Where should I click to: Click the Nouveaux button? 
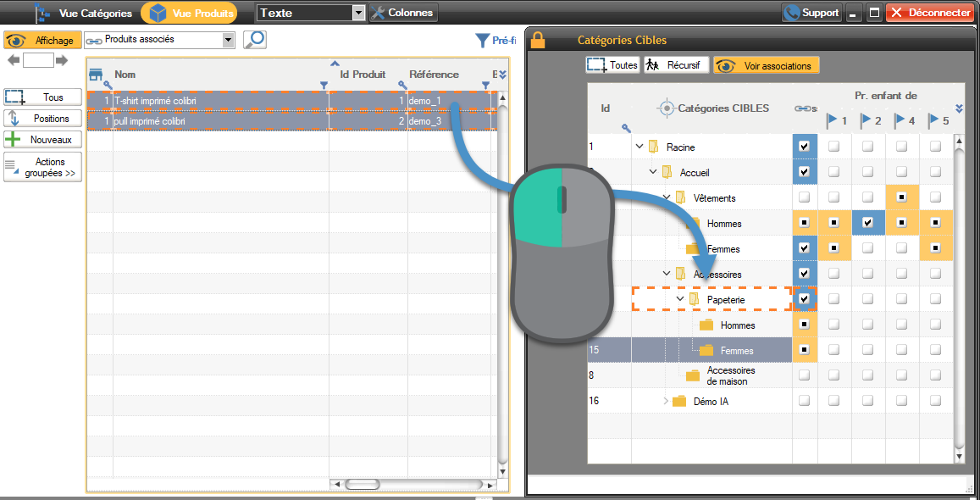point(42,140)
